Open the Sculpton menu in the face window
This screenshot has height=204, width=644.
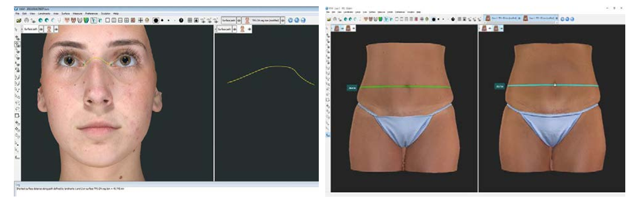tap(106, 13)
